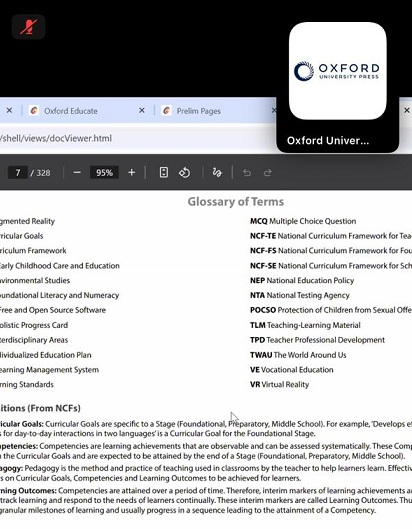
Task: Click the redo arrow in toolbar
Action: click(x=268, y=173)
